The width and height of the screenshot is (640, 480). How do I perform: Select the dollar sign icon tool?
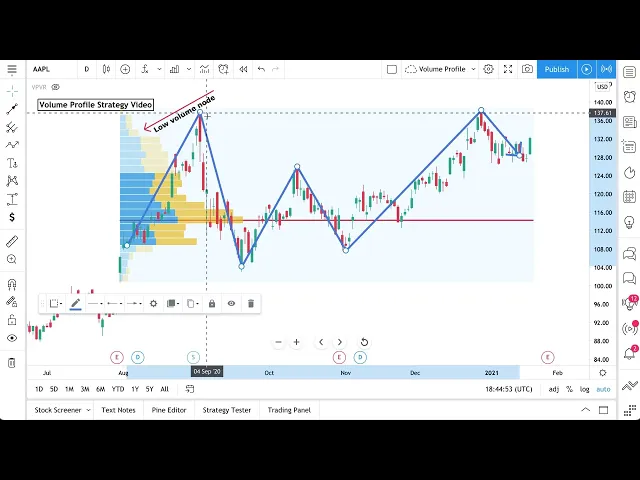pos(12,217)
